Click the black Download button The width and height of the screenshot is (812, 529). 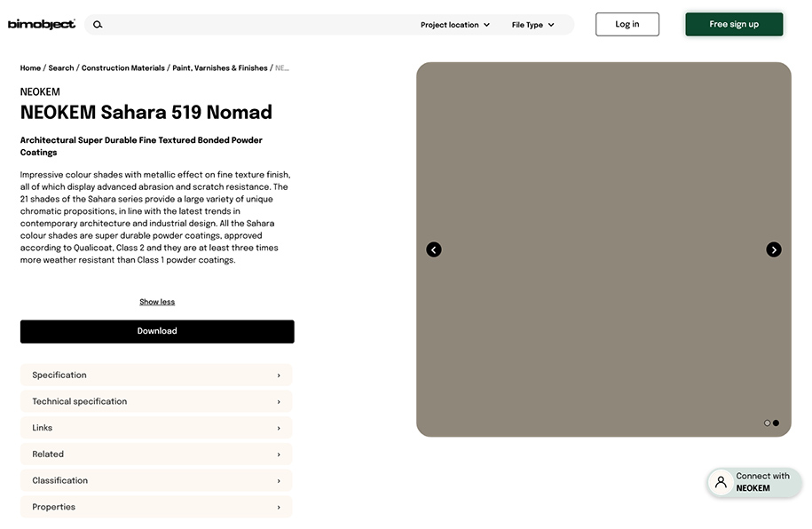157,332
